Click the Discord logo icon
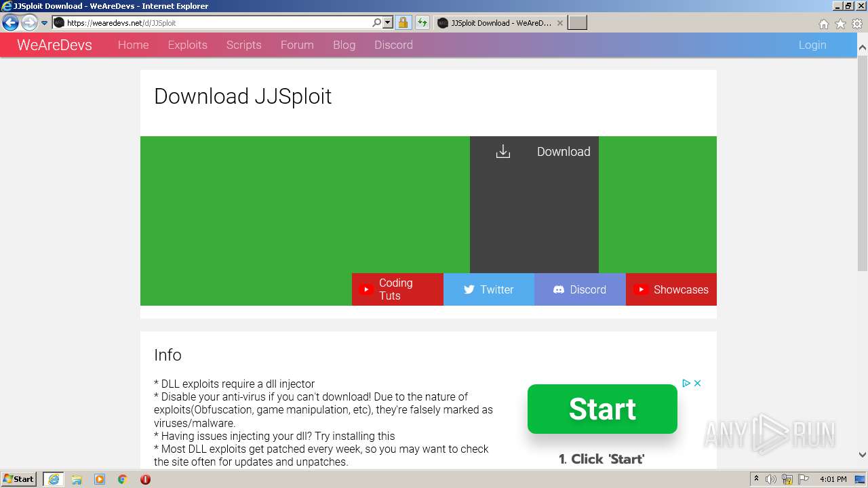The image size is (868, 488). pyautogui.click(x=559, y=289)
